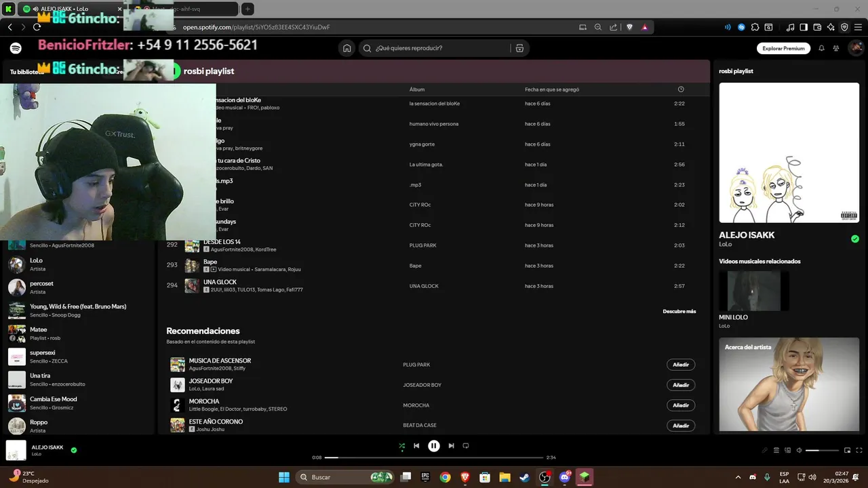Click the Álbum column header
This screenshot has height=488, width=868.
(417, 89)
